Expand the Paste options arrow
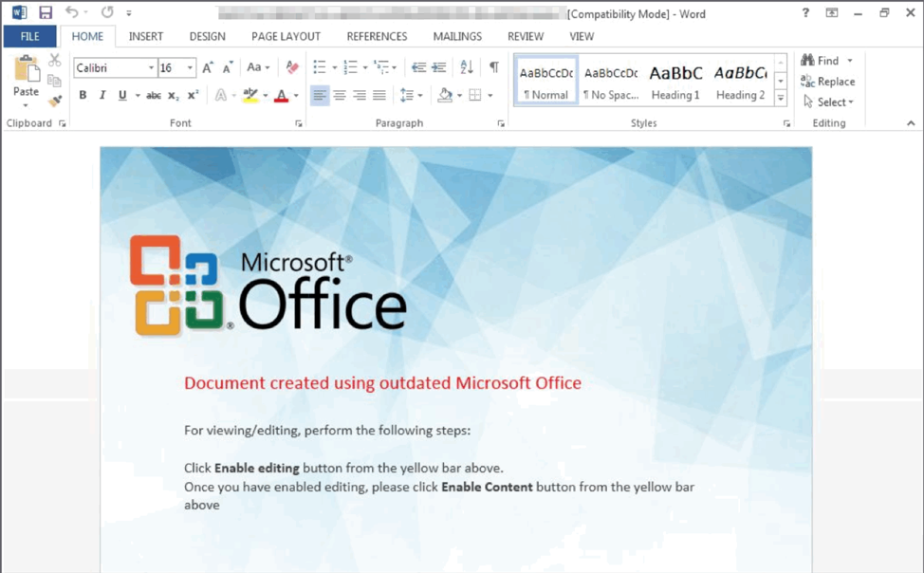This screenshot has height=573, width=924. point(26,105)
